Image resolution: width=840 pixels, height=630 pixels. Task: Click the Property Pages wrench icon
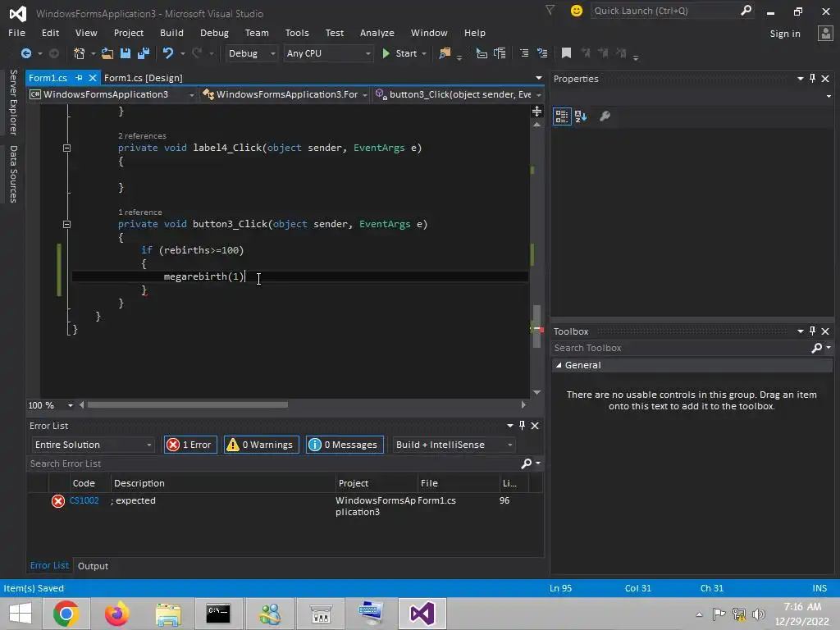(605, 116)
